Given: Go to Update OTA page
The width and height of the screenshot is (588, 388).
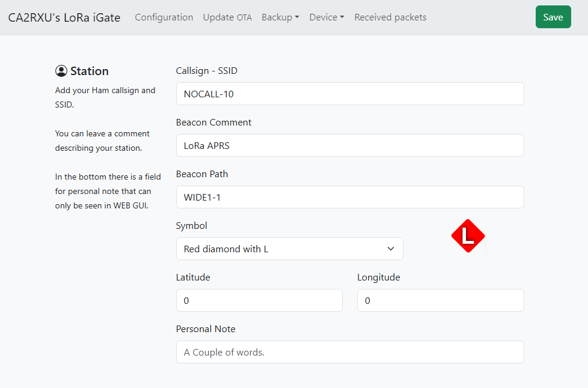Looking at the screenshot, I should (x=227, y=17).
